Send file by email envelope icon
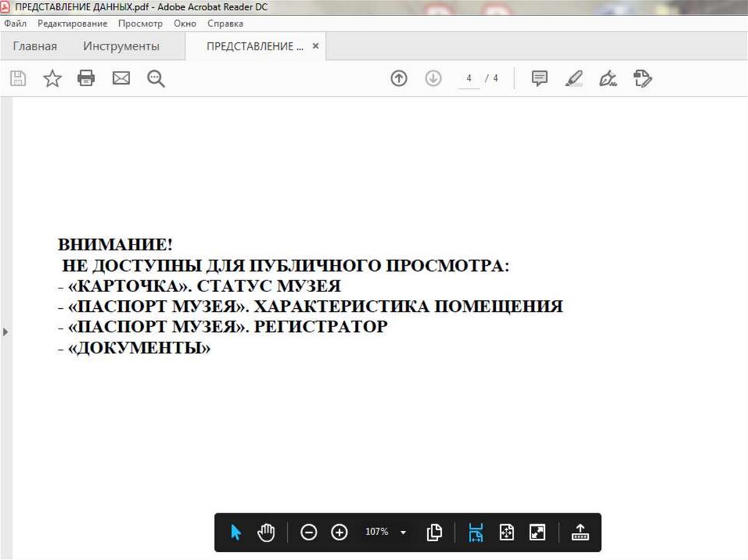Viewport: 748px width, 560px height. (121, 78)
